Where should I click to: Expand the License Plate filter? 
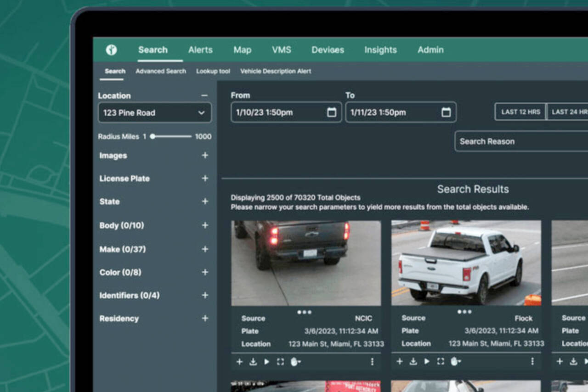pos(205,179)
